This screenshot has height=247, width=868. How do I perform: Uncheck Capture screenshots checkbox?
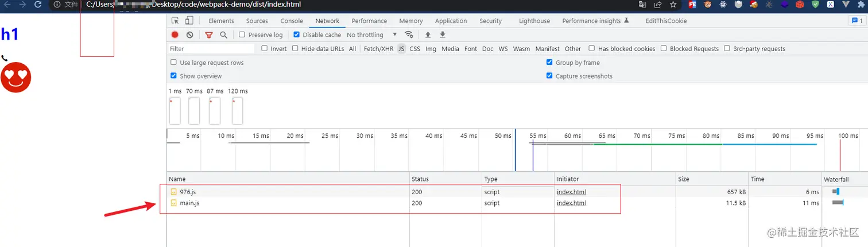coord(549,76)
